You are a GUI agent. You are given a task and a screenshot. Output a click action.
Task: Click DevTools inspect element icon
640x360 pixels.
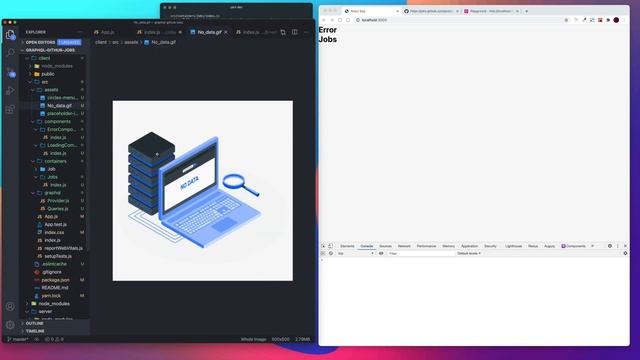(x=323, y=246)
